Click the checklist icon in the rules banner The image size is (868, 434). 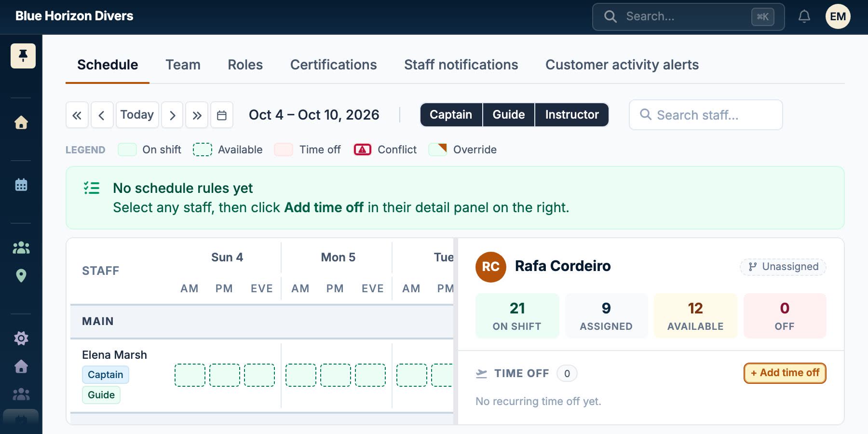pyautogui.click(x=92, y=188)
